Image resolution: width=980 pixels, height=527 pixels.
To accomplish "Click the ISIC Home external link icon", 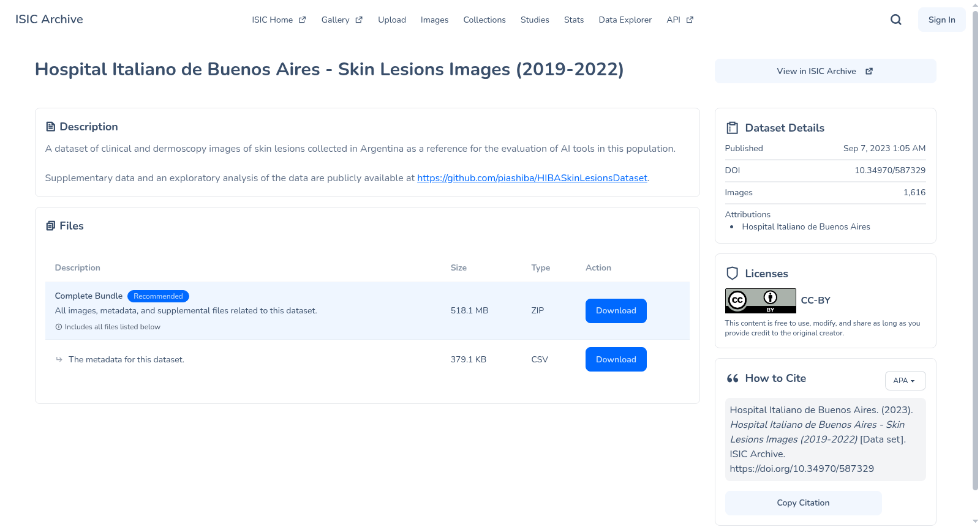I will [x=302, y=20].
